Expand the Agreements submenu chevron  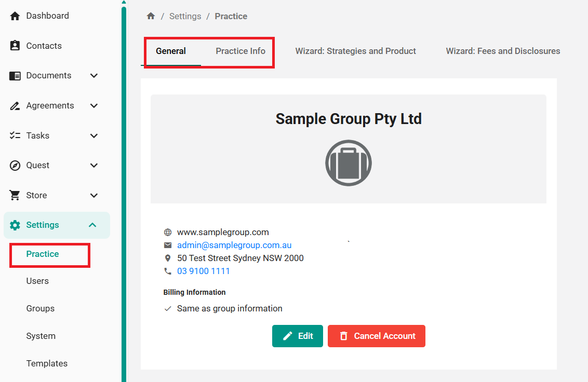coord(94,106)
